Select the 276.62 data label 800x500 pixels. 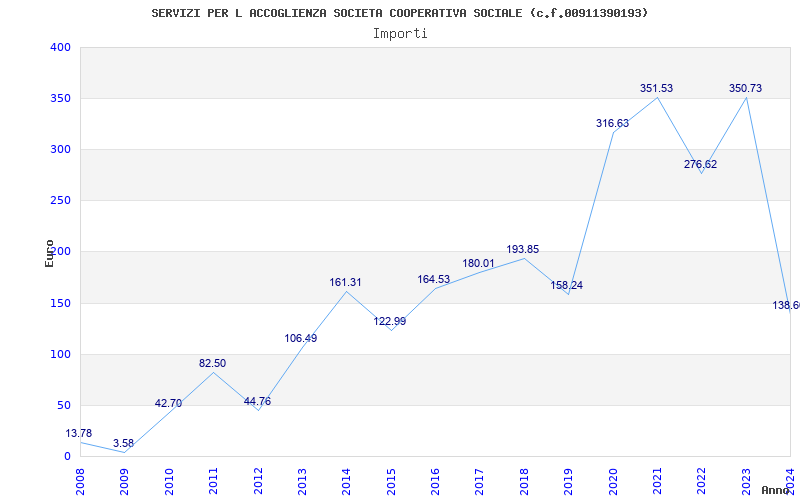click(701, 164)
